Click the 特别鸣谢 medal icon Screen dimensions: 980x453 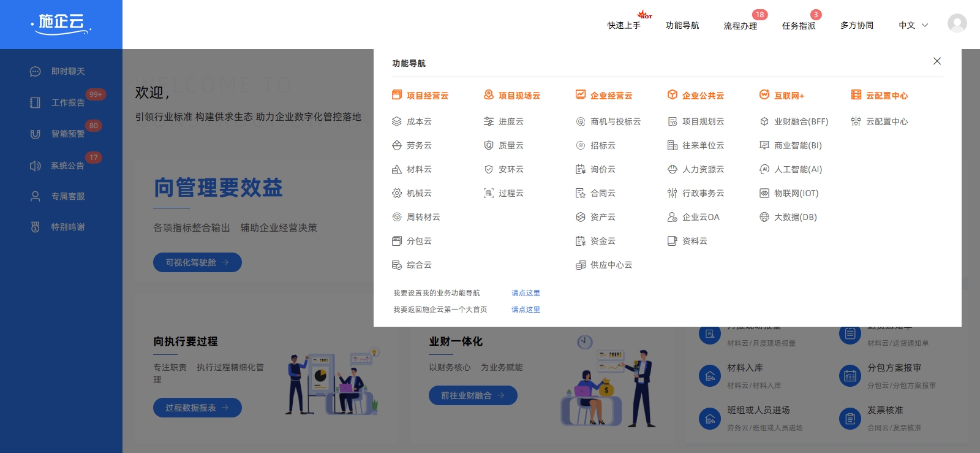coord(36,227)
